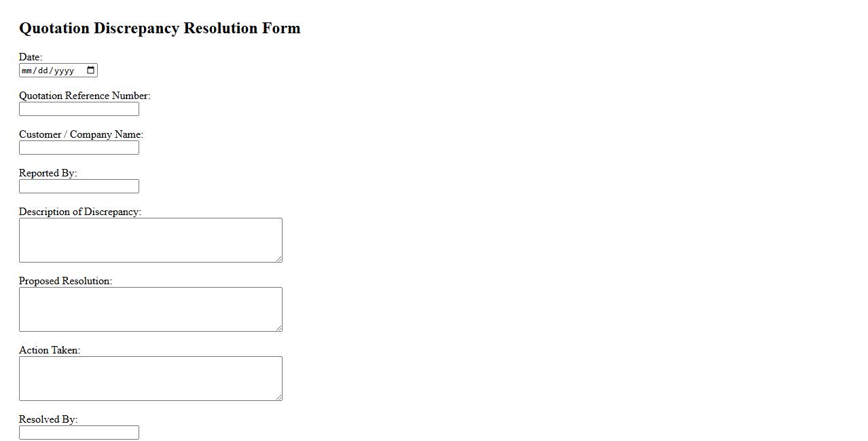This screenshot has height=441, width=868.
Task: Click the "Quotation Reference Number:" label
Action: [x=84, y=96]
